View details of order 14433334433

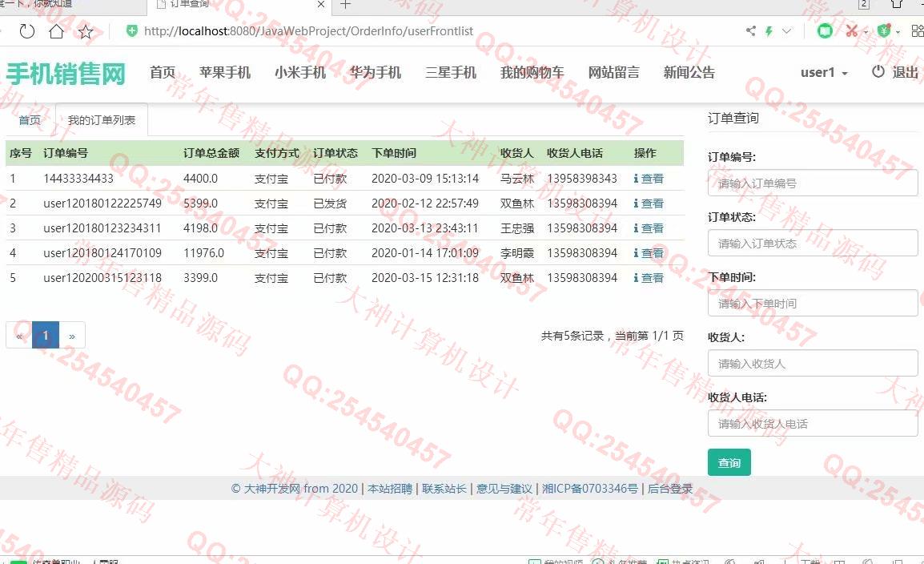point(649,179)
